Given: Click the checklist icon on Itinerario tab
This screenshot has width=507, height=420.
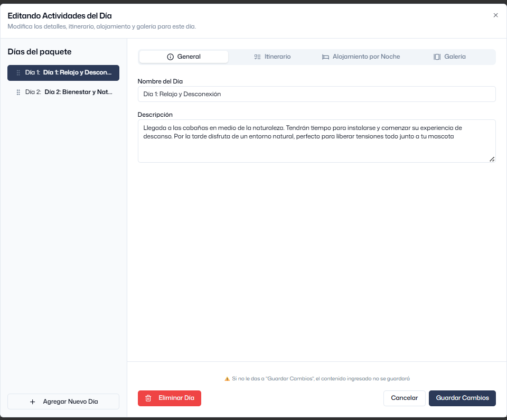Looking at the screenshot, I should click(257, 56).
